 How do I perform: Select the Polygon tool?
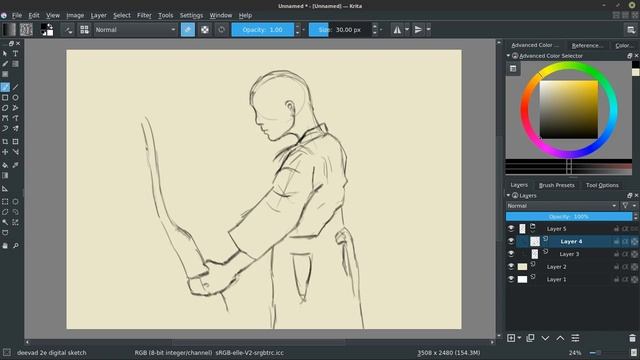click(x=5, y=108)
